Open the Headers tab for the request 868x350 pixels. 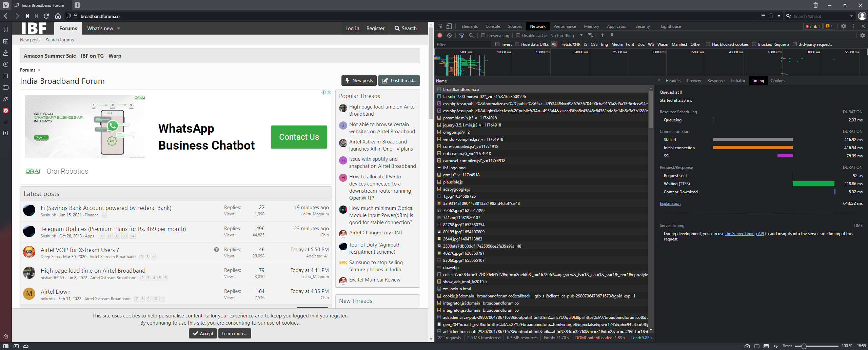(x=673, y=81)
